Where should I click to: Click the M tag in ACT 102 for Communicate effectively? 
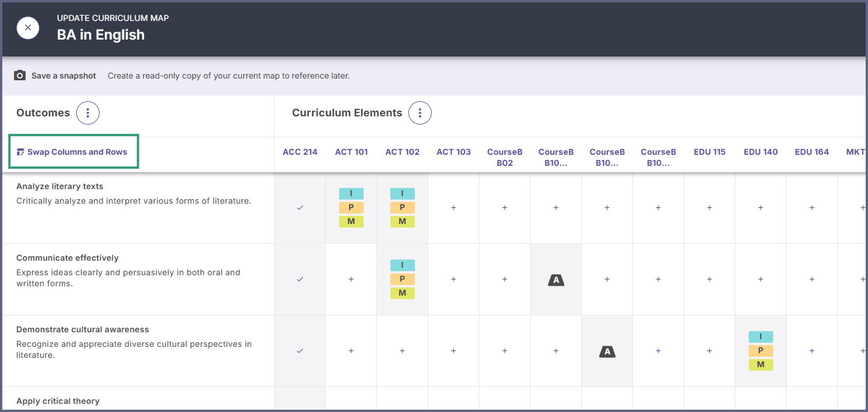tap(403, 293)
